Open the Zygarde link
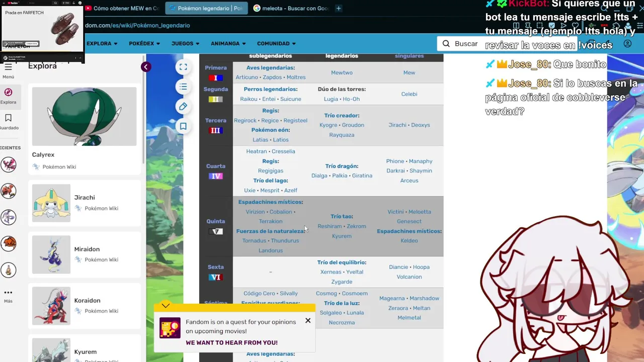The image size is (644, 362). coord(342,282)
